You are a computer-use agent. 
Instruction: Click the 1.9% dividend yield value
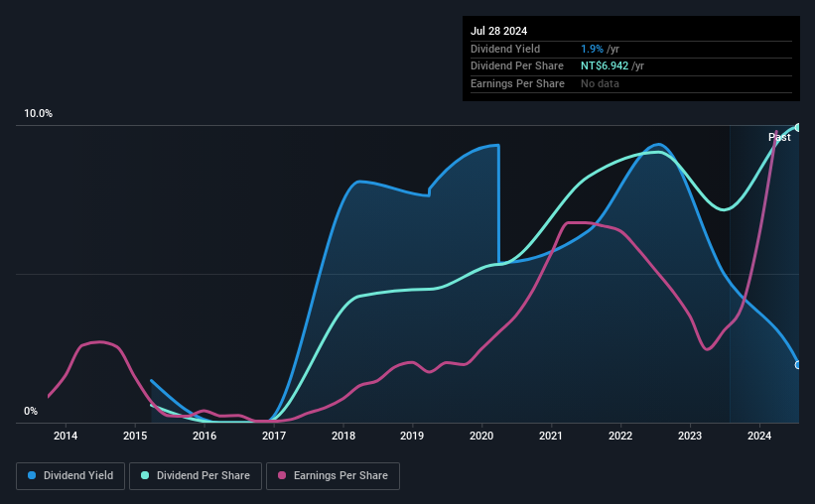pyautogui.click(x=592, y=49)
